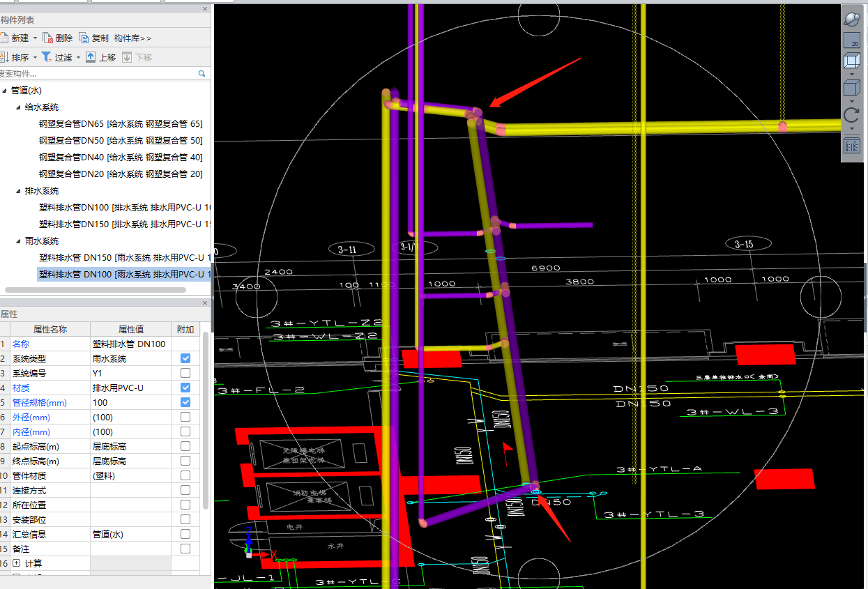Viewport: 868px width, 589px height.
Task: Click the 复制 copy component button
Action: (93, 38)
